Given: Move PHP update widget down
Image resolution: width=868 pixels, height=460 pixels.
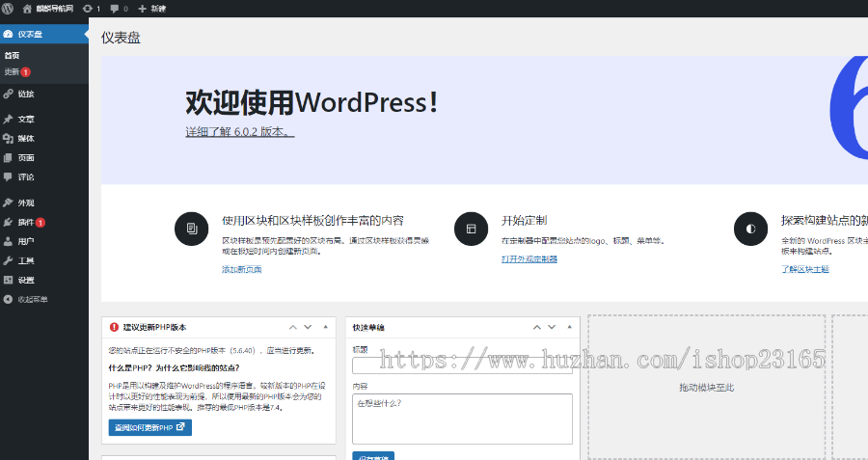Looking at the screenshot, I should [308, 327].
